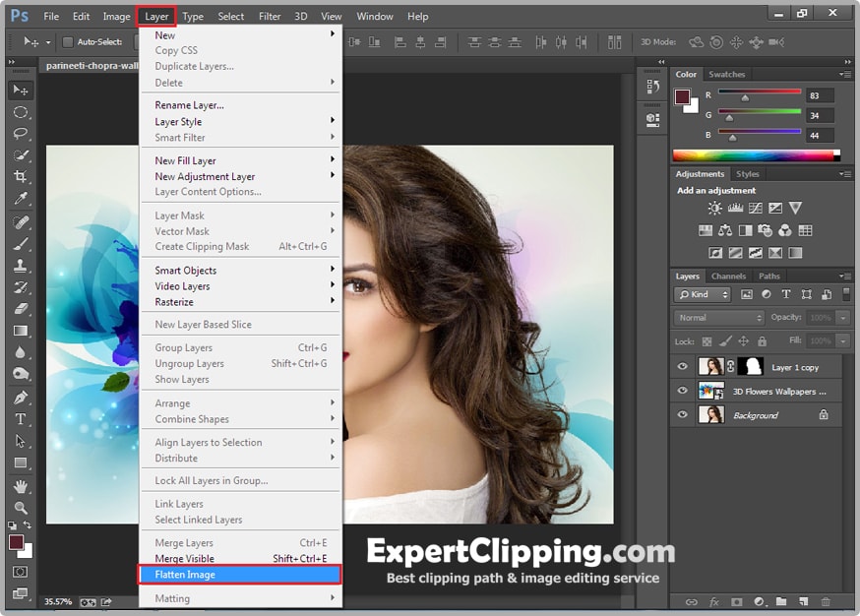Expand the Opacity dropdown
The width and height of the screenshot is (860, 616).
pyautogui.click(x=841, y=318)
